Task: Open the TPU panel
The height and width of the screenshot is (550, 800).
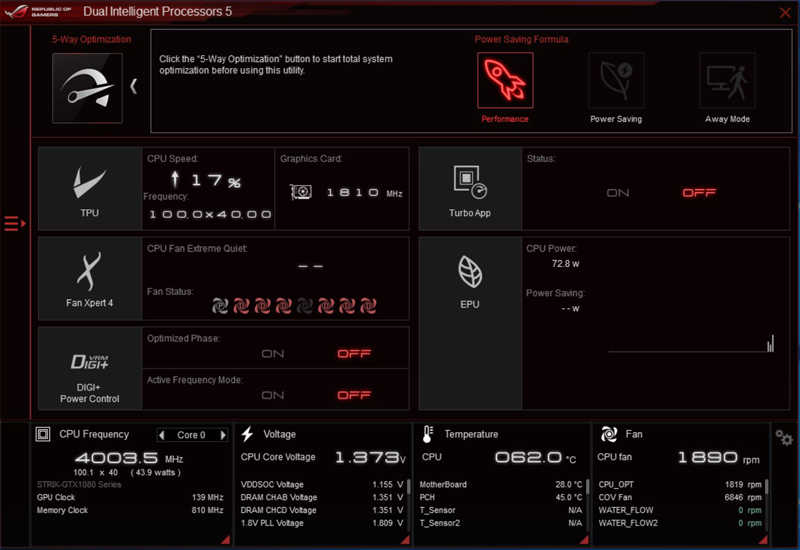Action: tap(90, 189)
